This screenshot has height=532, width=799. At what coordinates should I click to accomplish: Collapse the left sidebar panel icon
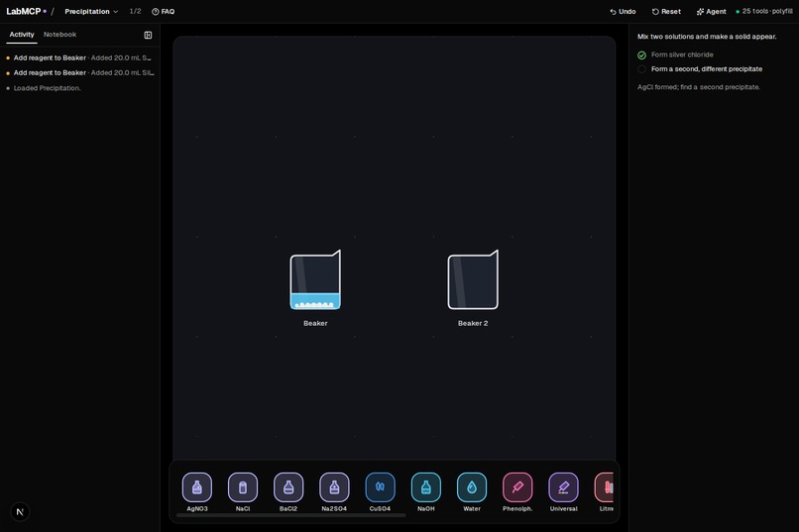tap(148, 35)
